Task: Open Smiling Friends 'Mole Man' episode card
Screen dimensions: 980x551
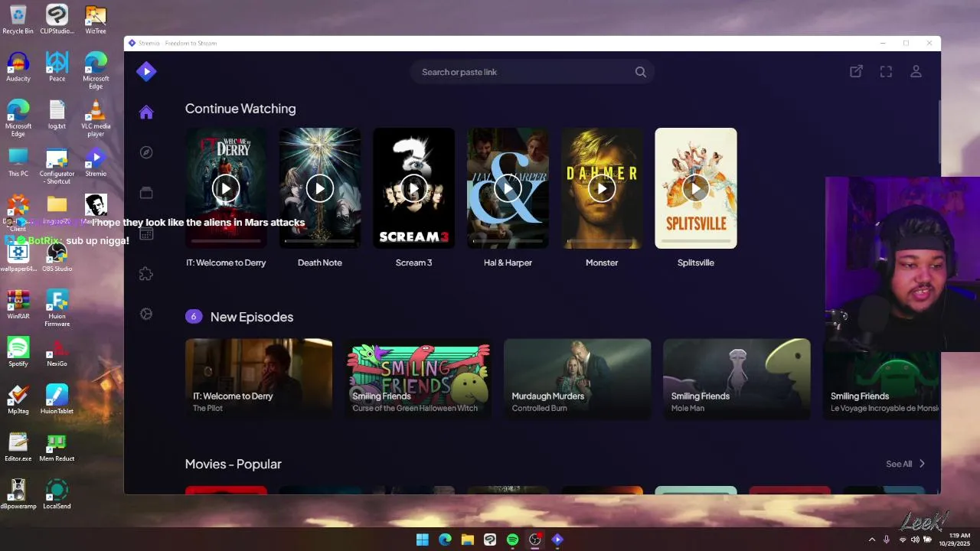Action: click(x=737, y=379)
